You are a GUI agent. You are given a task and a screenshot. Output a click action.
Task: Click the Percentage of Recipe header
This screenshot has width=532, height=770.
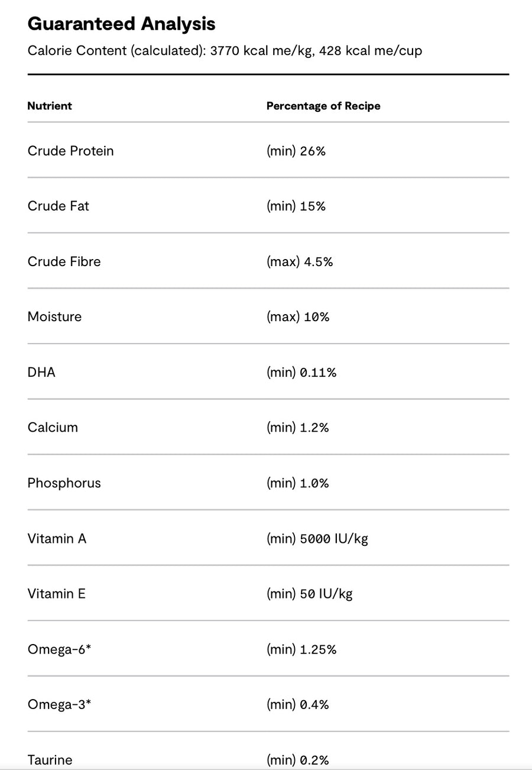coord(323,106)
